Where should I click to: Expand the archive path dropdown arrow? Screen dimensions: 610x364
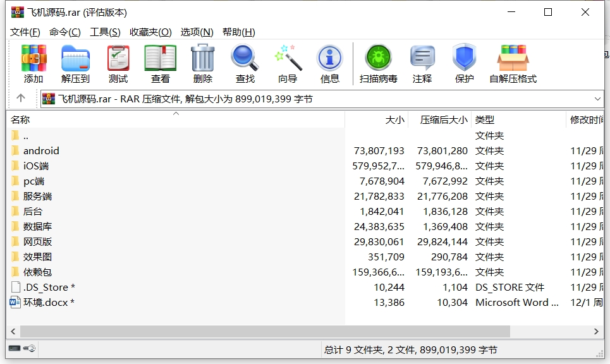point(598,99)
